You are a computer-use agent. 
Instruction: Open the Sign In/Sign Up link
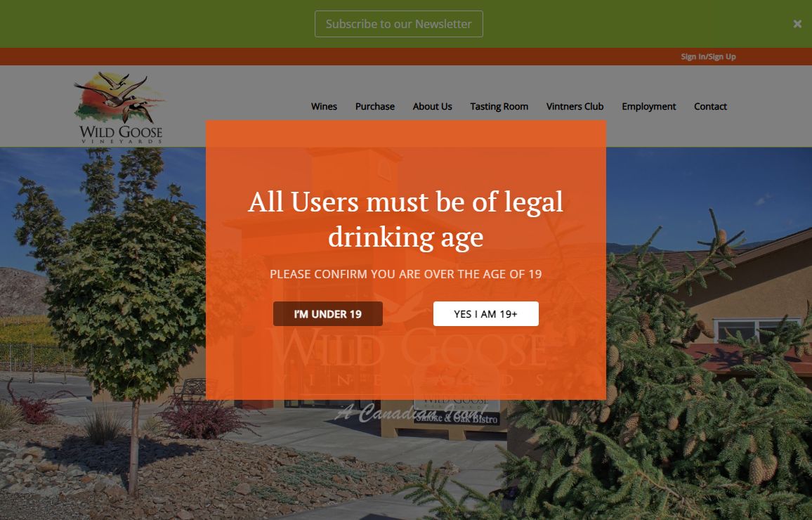[708, 56]
